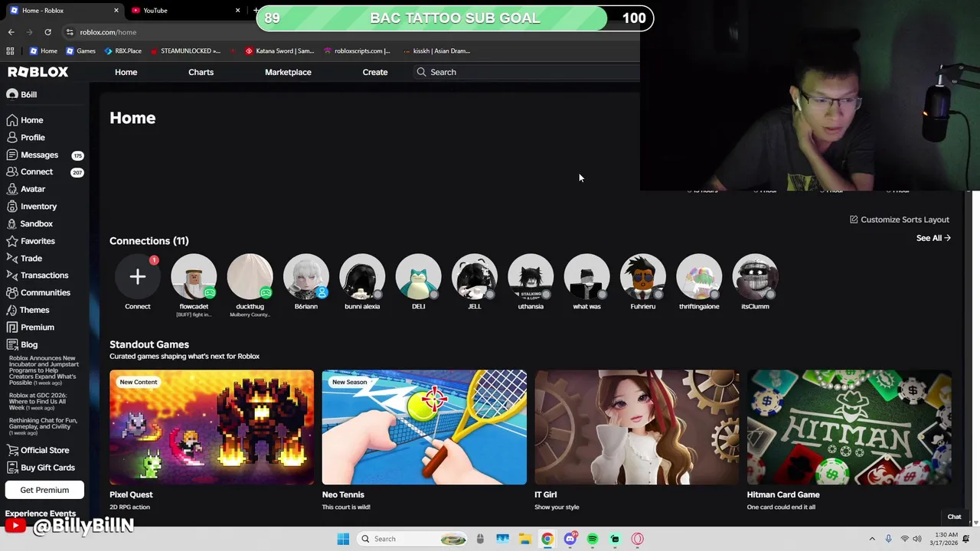
Task: Open the Chat panel
Action: click(x=954, y=517)
